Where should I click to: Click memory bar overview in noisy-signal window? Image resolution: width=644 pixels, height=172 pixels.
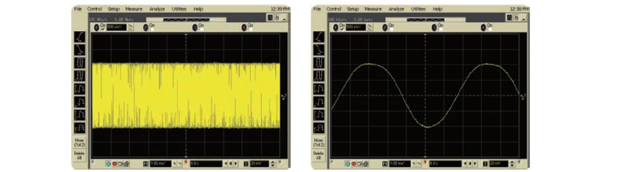186,19
